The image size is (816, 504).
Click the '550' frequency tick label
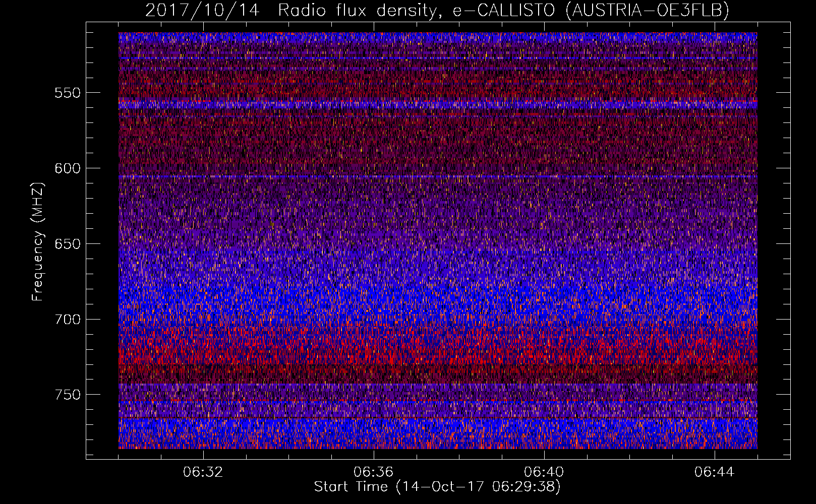click(68, 93)
